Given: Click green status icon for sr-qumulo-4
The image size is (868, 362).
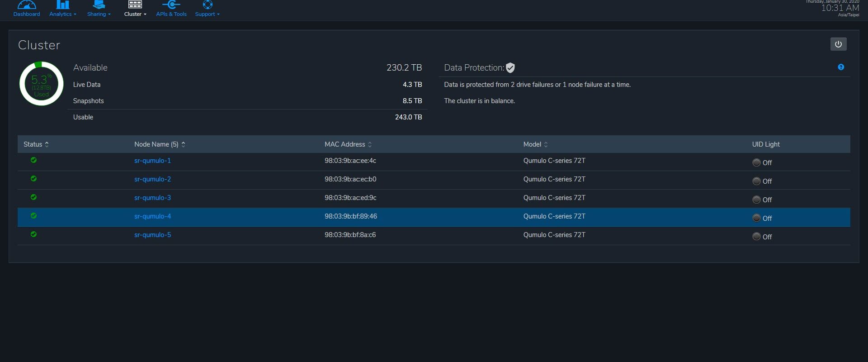Looking at the screenshot, I should (33, 216).
